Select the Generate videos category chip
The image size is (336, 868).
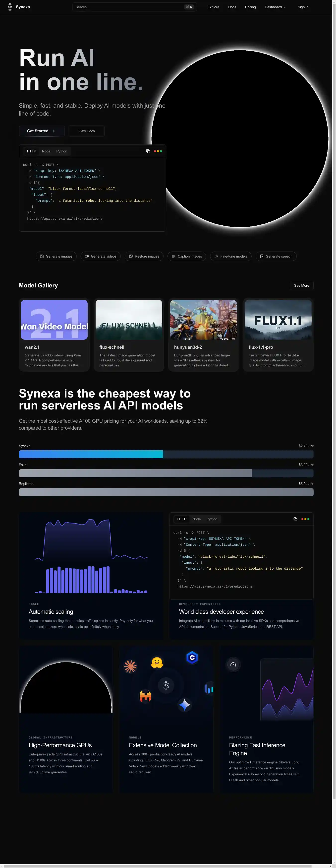click(101, 257)
